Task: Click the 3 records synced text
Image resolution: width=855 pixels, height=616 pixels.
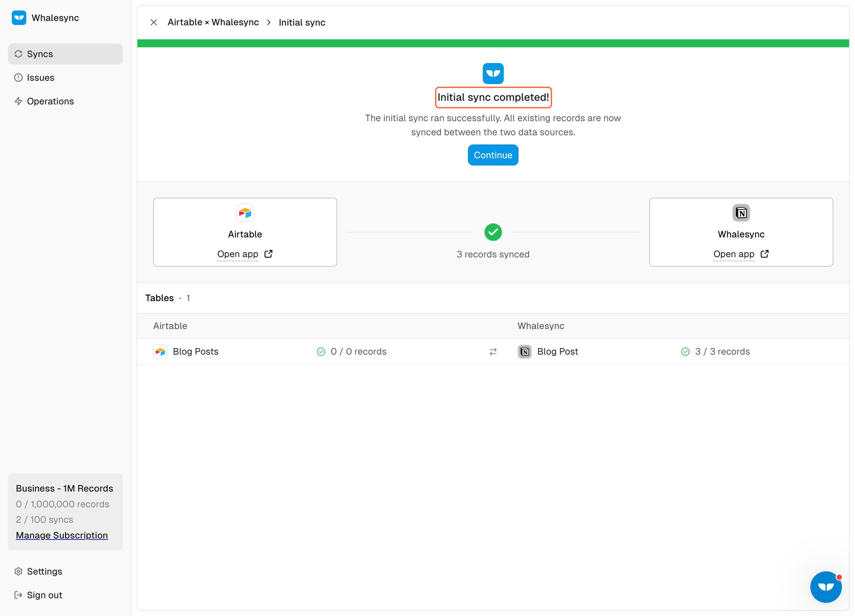Action: pyautogui.click(x=493, y=254)
